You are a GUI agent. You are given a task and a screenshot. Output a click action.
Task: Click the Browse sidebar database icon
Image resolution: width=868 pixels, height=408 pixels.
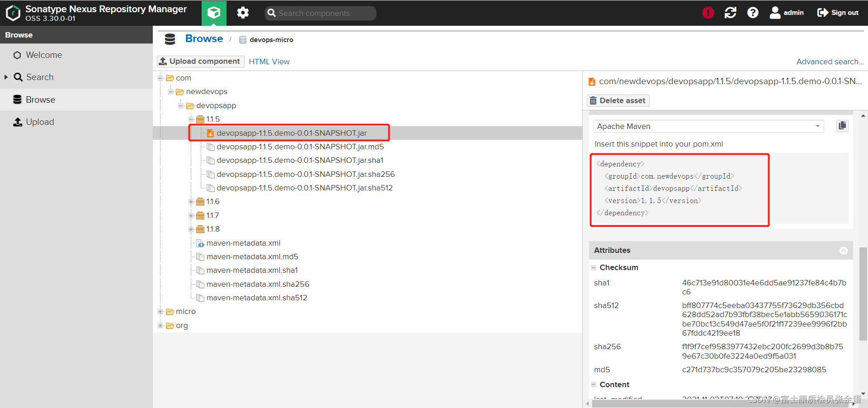[17, 100]
